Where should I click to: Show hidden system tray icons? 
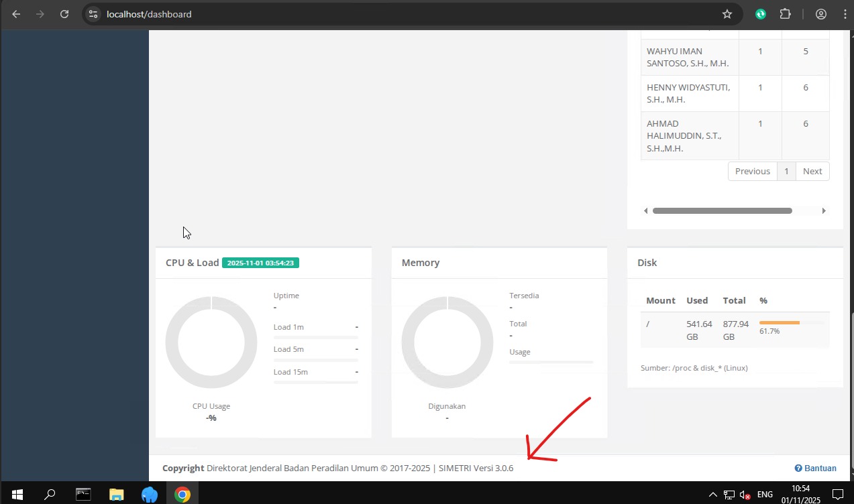click(x=712, y=495)
